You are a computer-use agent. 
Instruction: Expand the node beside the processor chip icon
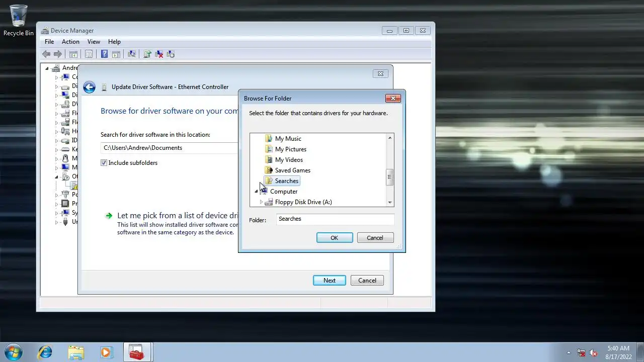click(x=56, y=204)
